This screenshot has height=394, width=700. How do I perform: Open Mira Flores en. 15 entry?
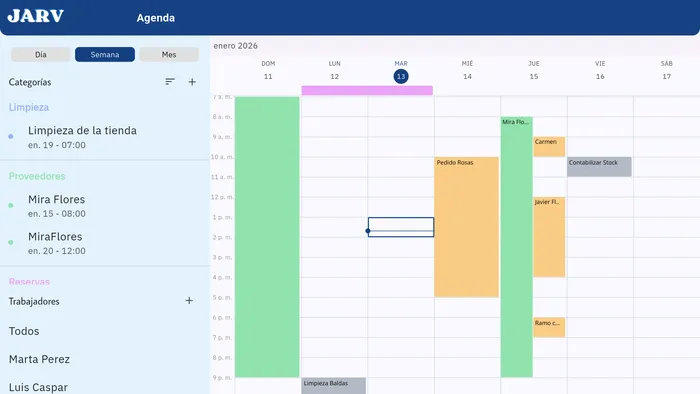click(57, 206)
